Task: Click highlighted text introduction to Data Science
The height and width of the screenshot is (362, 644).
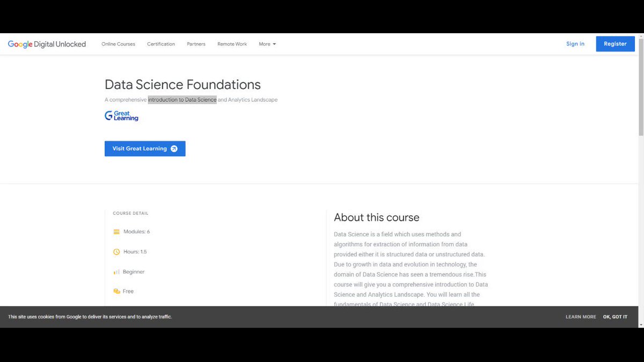Action: tap(182, 100)
